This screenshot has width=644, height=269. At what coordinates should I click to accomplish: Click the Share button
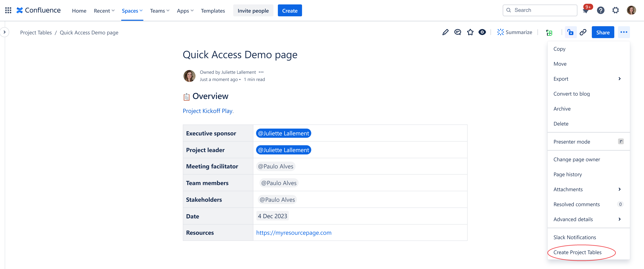603,32
